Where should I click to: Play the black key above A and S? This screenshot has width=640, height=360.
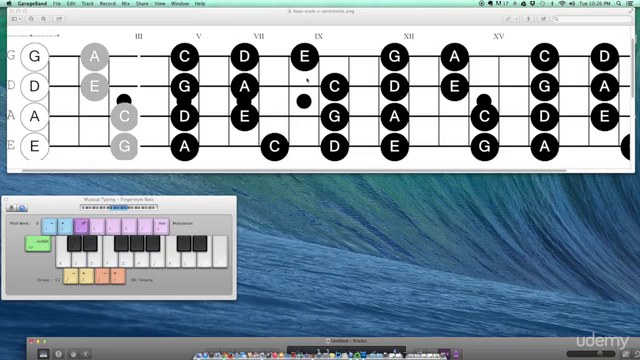point(74,243)
